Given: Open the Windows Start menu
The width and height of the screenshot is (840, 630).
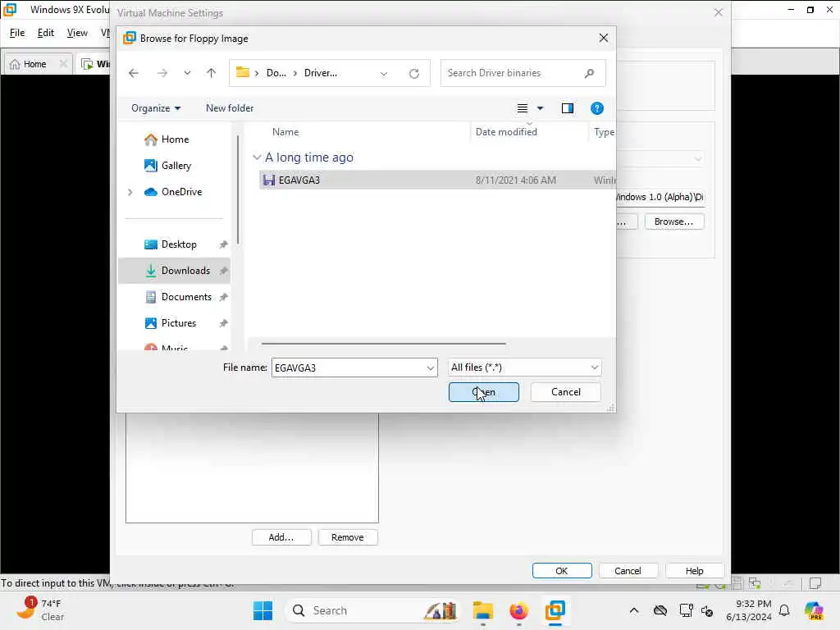Looking at the screenshot, I should (x=262, y=610).
